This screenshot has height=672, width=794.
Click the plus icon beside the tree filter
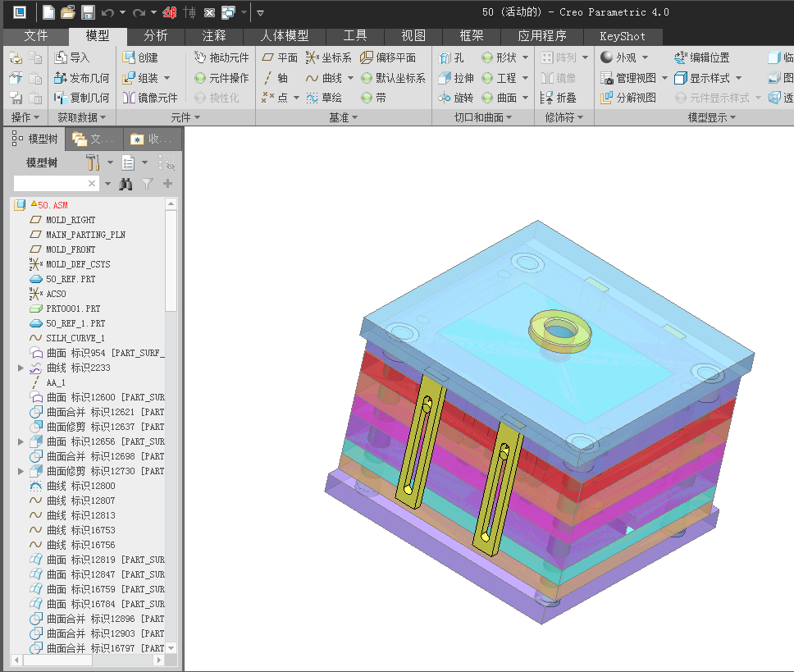[x=167, y=183]
